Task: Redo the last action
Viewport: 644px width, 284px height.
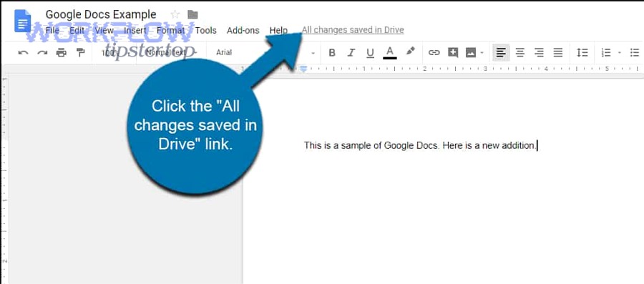Action: (42, 52)
